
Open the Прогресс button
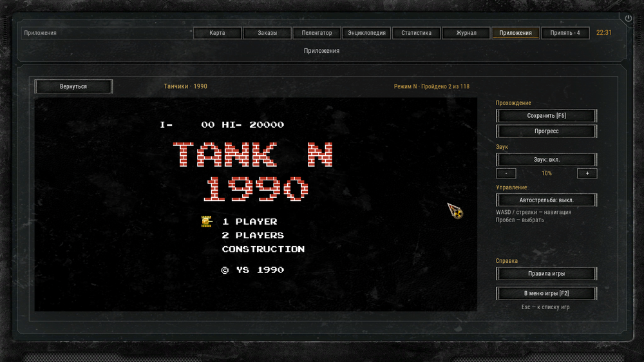click(546, 131)
